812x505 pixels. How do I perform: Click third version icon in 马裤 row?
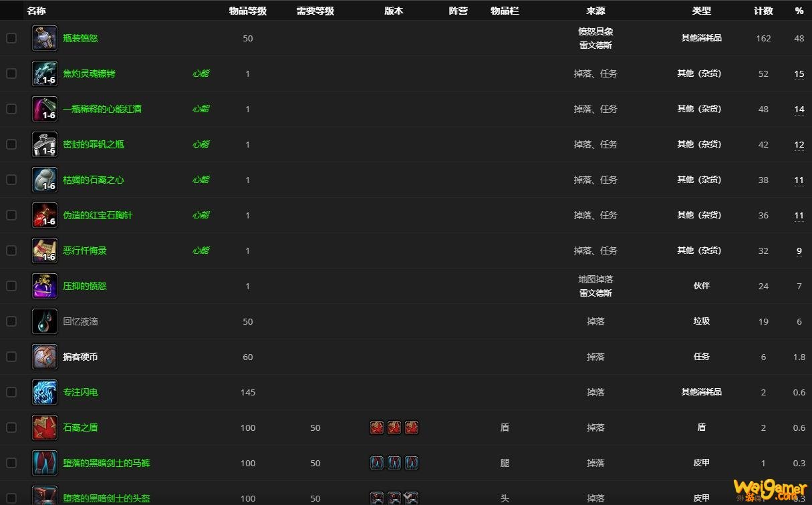click(412, 463)
